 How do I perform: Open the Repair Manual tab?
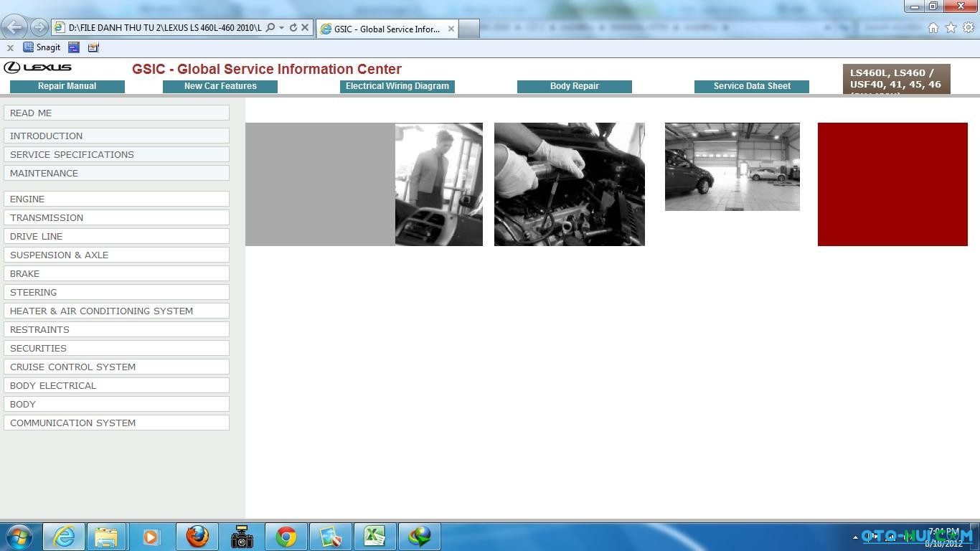pyautogui.click(x=67, y=86)
